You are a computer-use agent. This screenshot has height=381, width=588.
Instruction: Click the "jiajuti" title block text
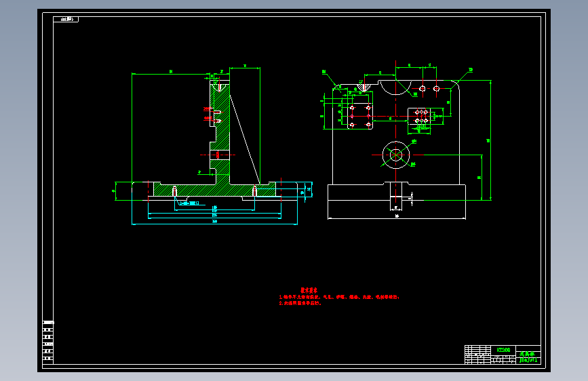528,360
